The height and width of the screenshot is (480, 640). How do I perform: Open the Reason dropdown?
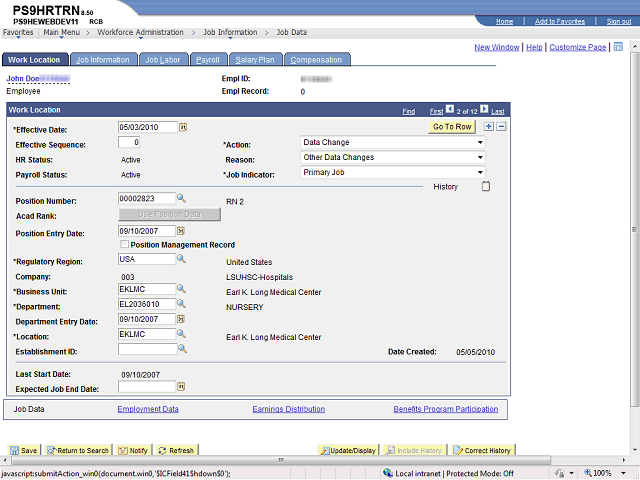480,158
